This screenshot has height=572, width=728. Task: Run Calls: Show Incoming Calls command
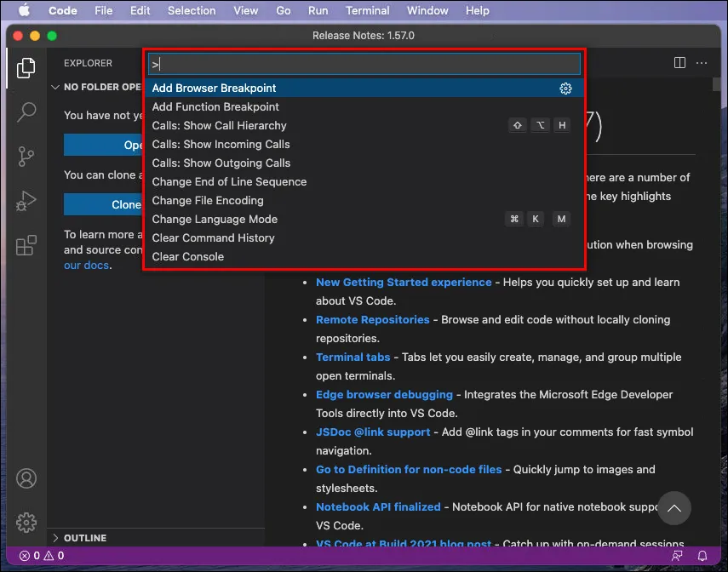coord(364,145)
